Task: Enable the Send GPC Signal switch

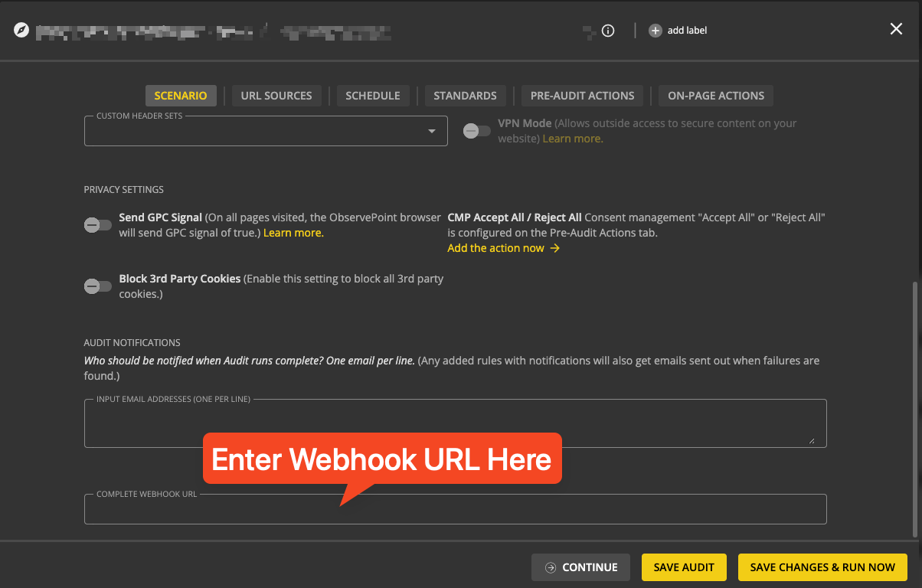Action: click(97, 225)
